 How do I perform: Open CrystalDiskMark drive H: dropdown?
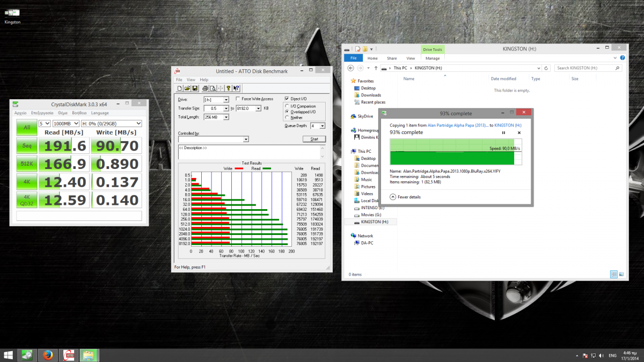coord(111,123)
